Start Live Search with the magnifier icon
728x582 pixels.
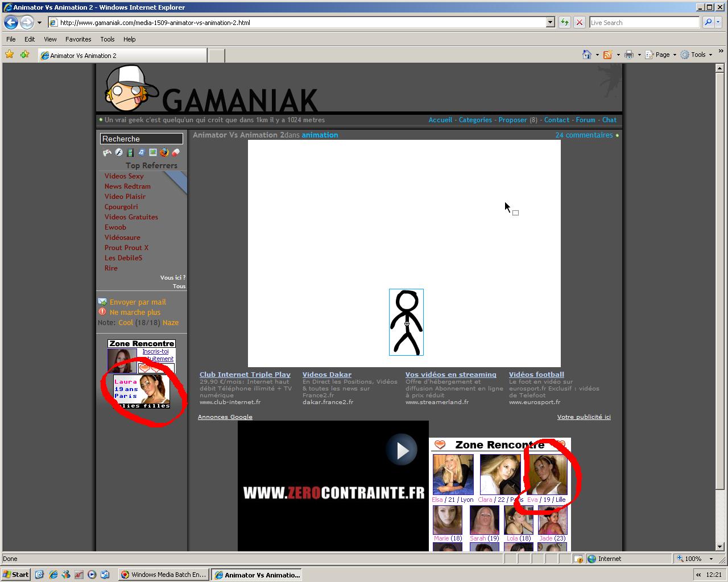[x=708, y=22]
